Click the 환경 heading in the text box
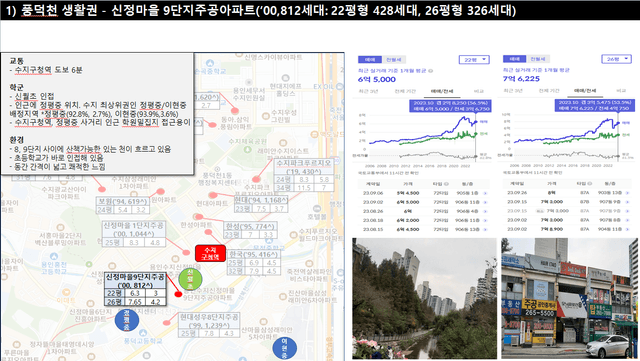Screen dimensions: 640x361 point(16,140)
